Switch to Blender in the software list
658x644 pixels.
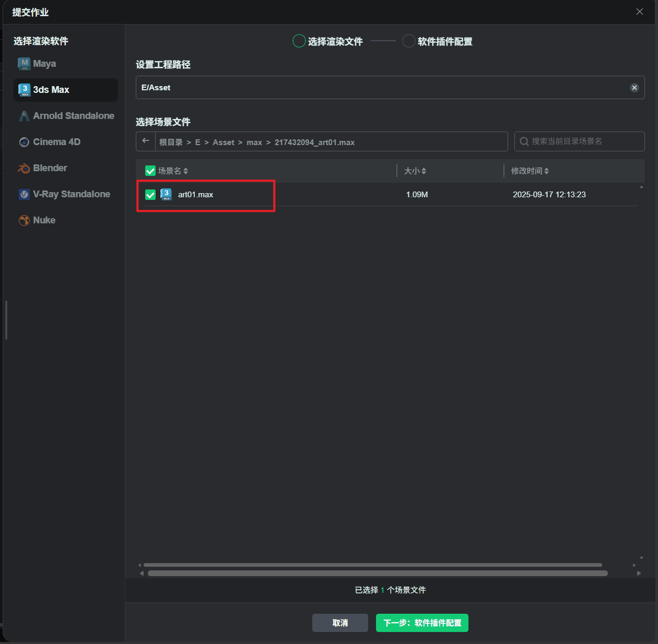66,168
